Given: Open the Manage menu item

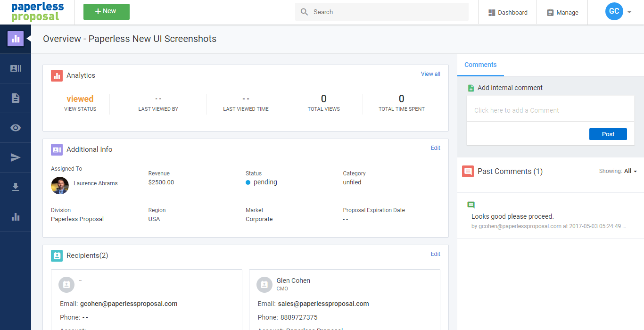Looking at the screenshot, I should pyautogui.click(x=562, y=13).
